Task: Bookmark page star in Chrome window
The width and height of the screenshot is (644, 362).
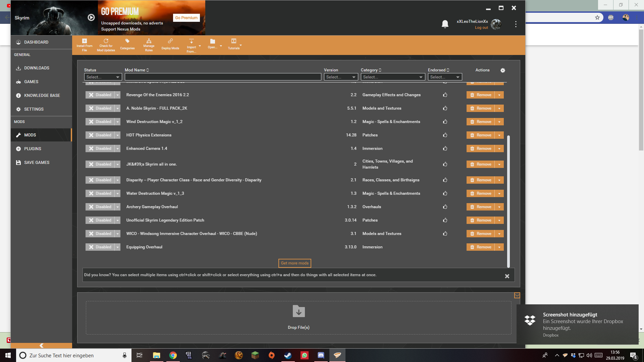Action: (597, 17)
